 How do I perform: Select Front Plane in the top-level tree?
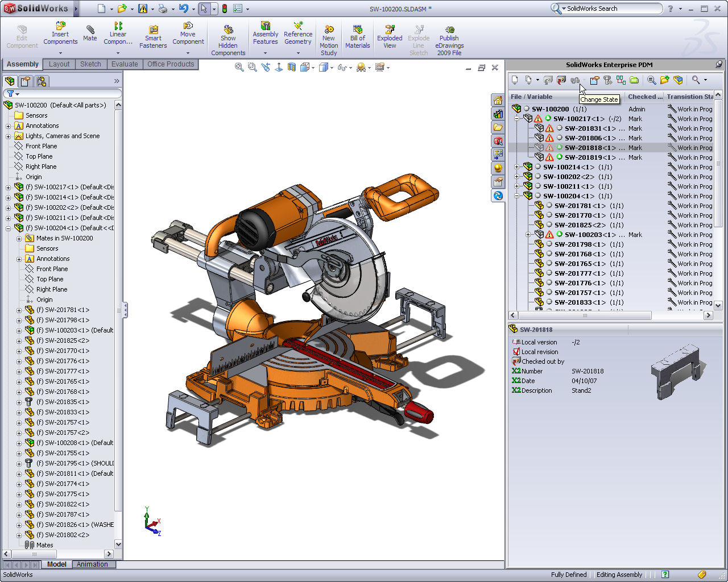[x=41, y=146]
